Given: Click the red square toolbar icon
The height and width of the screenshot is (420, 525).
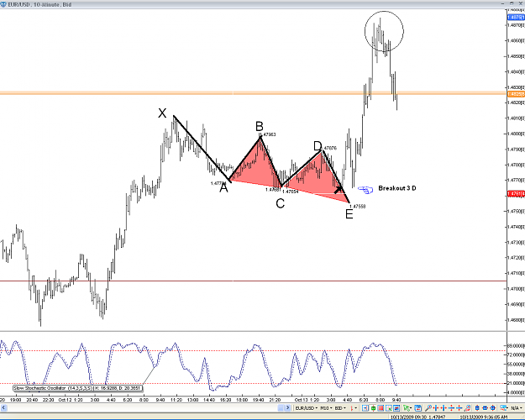Looking at the screenshot, I should coord(381,408).
